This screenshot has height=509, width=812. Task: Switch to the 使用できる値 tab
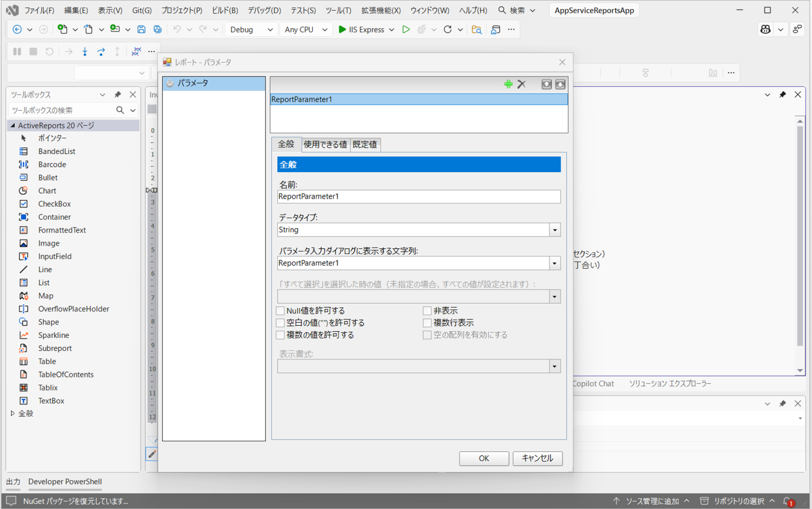tap(325, 144)
